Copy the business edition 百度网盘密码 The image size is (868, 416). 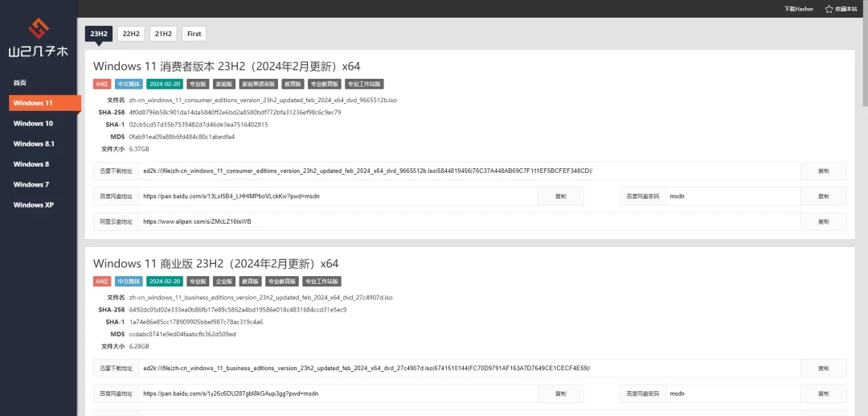[824, 393]
